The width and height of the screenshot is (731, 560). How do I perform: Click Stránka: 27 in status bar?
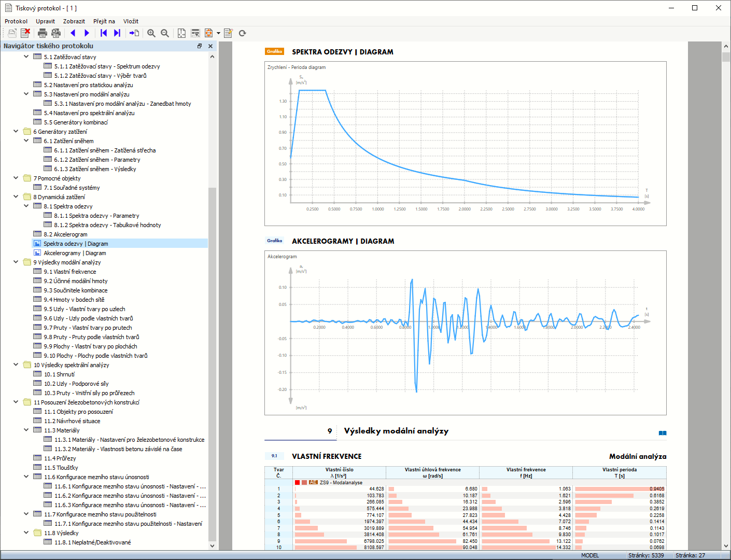click(x=690, y=555)
